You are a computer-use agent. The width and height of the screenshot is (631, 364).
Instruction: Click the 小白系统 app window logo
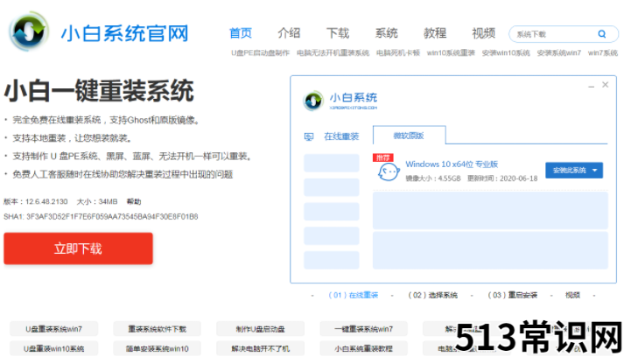313,101
